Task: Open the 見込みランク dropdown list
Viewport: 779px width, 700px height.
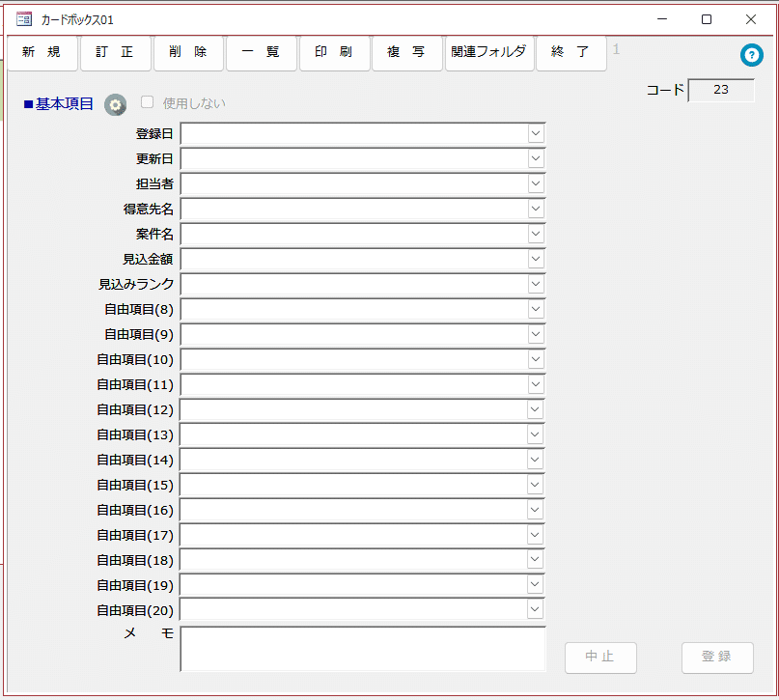Action: point(536,284)
